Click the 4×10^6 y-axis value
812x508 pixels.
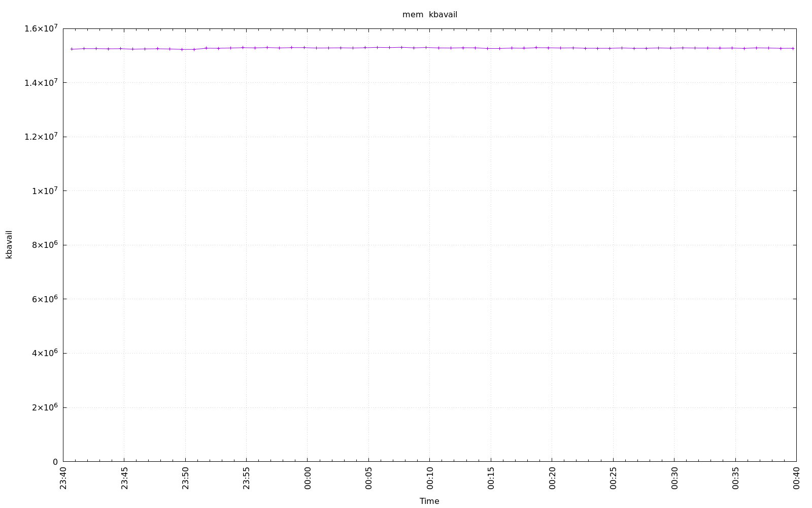click(x=45, y=353)
